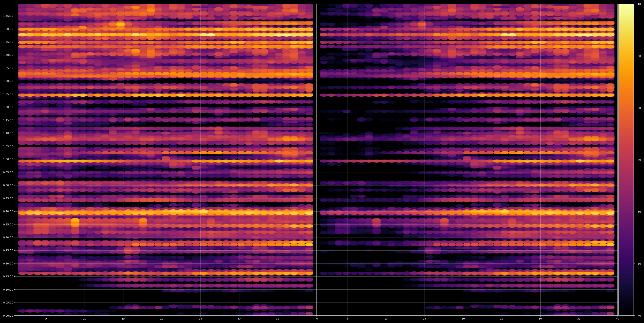Viewport: 644px width, 323px height.
Task: Click the 1:00:00 time axis label
Action: click(8, 159)
